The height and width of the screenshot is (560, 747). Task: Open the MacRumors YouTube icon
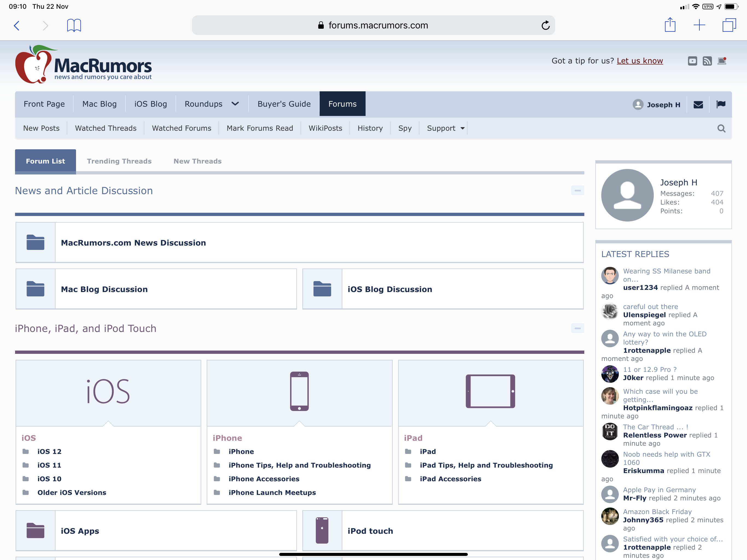[x=692, y=61]
